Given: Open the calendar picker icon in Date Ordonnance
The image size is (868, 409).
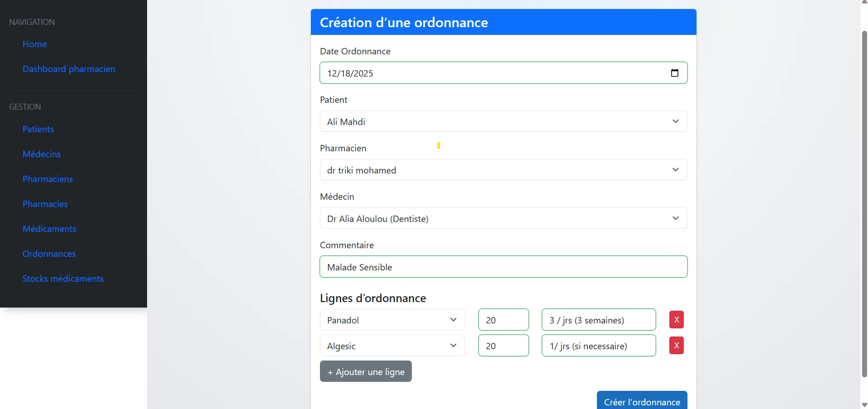Looking at the screenshot, I should [x=674, y=73].
